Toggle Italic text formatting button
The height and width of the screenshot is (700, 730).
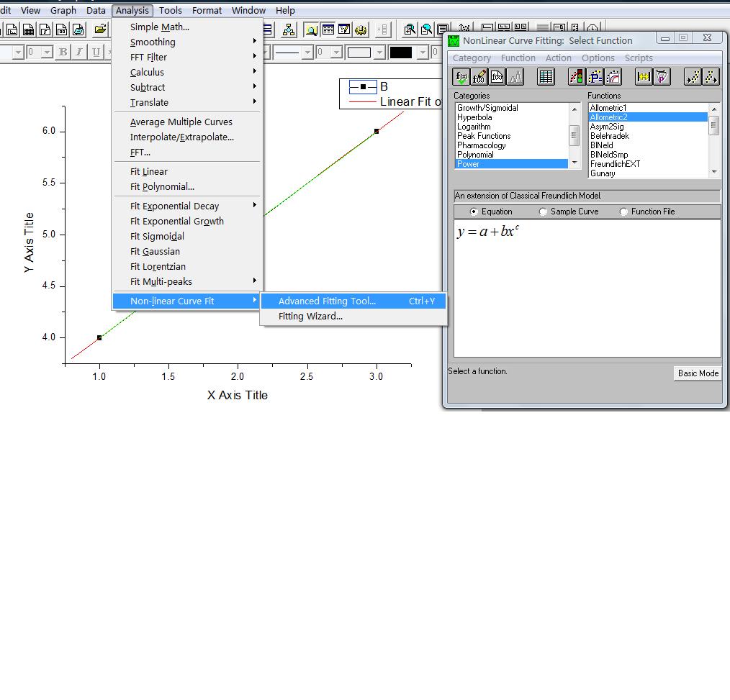click(79, 52)
